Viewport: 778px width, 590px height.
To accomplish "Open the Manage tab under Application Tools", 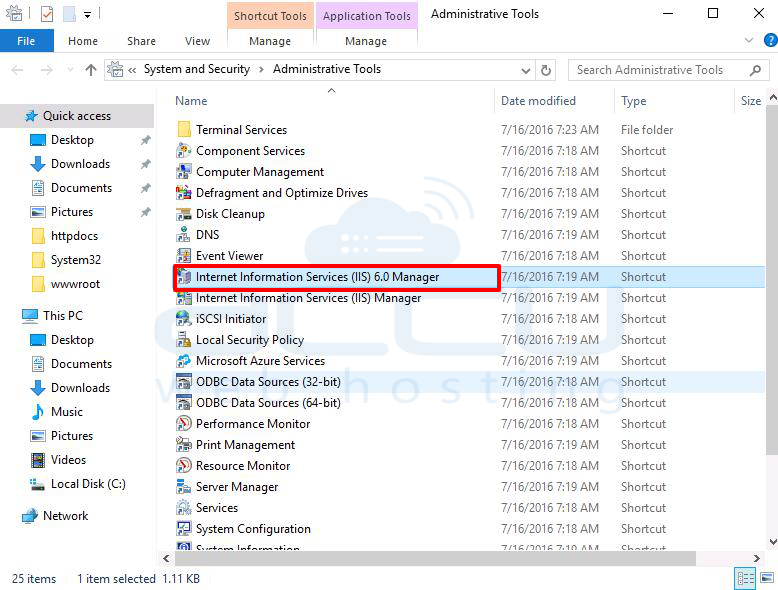I will point(366,41).
